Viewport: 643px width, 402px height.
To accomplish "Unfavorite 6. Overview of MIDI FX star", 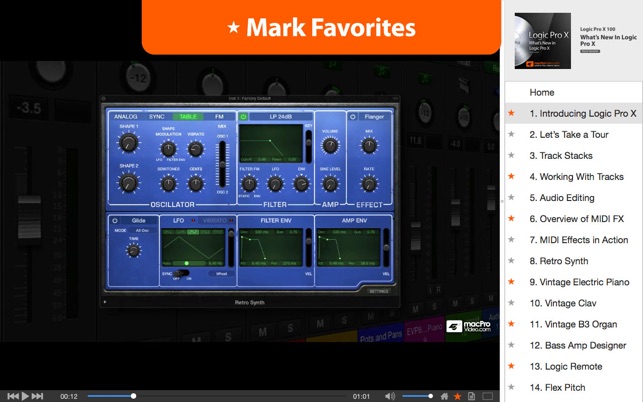I will point(511,219).
